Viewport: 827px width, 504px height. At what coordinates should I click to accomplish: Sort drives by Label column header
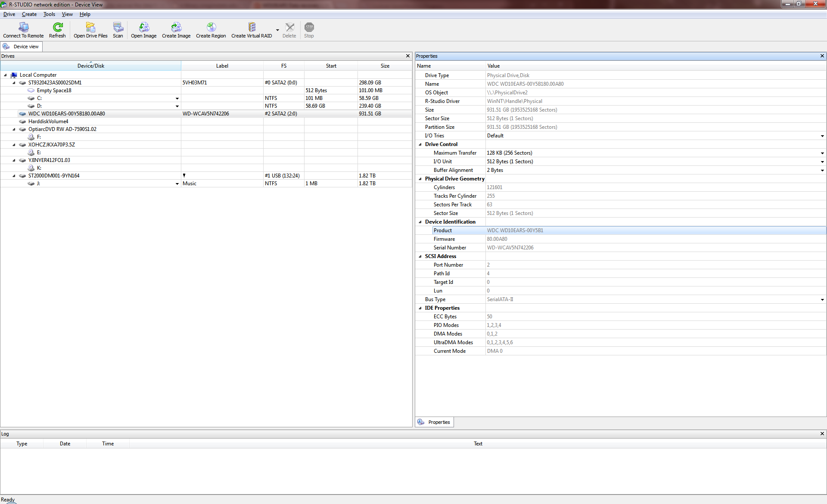coord(222,66)
